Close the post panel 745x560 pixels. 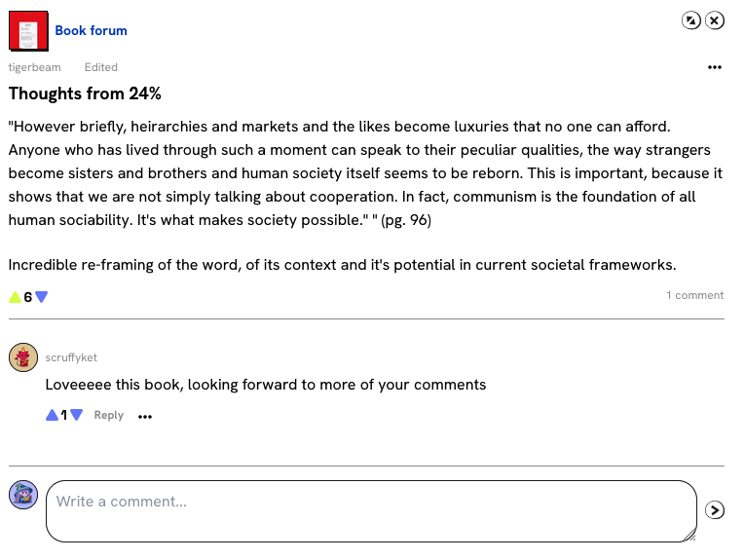[715, 20]
